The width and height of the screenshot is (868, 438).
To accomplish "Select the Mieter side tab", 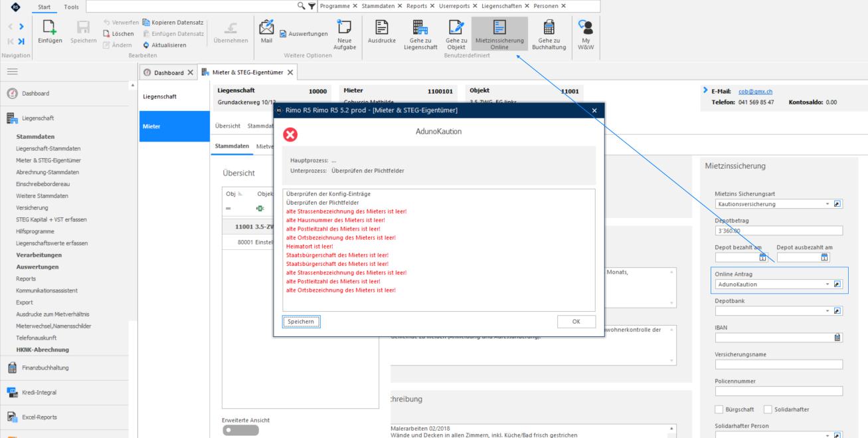I will pyautogui.click(x=175, y=126).
